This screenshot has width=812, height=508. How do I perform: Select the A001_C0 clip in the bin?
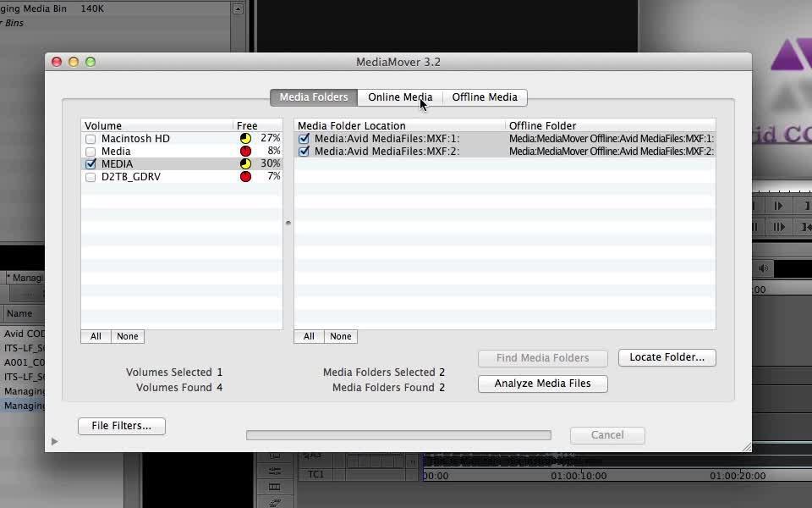(x=25, y=362)
